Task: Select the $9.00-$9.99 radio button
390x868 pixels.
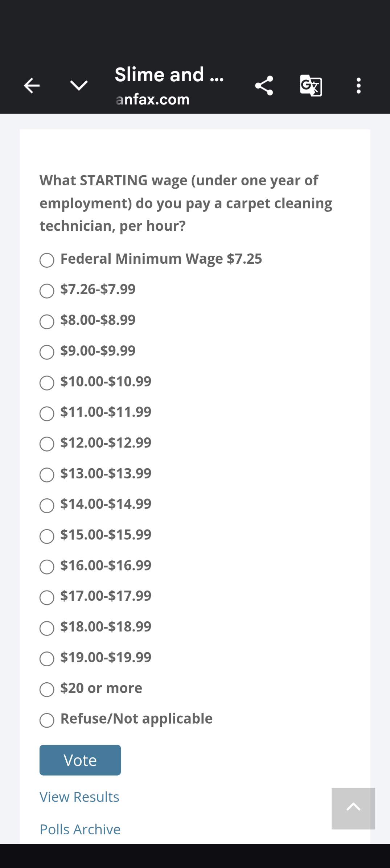Action: [x=47, y=352]
